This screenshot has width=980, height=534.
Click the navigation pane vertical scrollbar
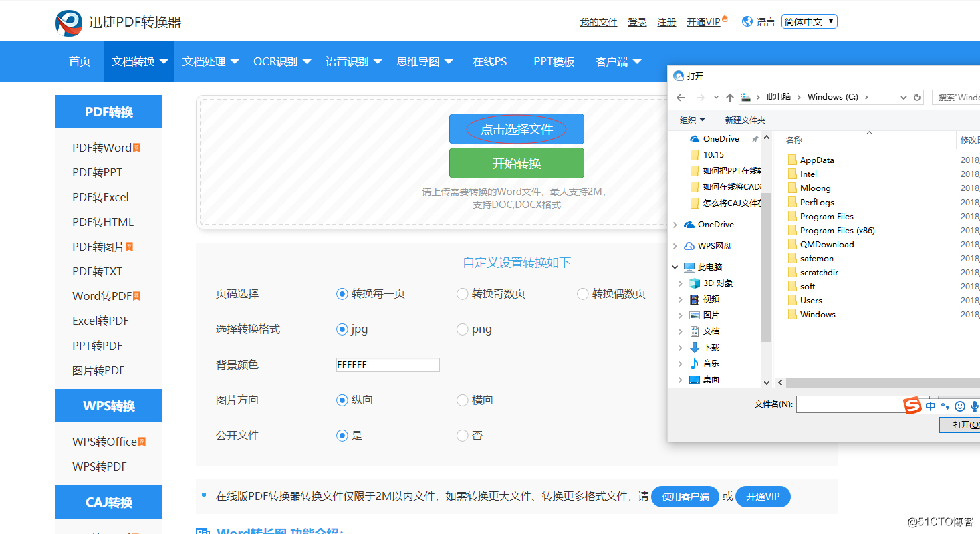click(767, 267)
